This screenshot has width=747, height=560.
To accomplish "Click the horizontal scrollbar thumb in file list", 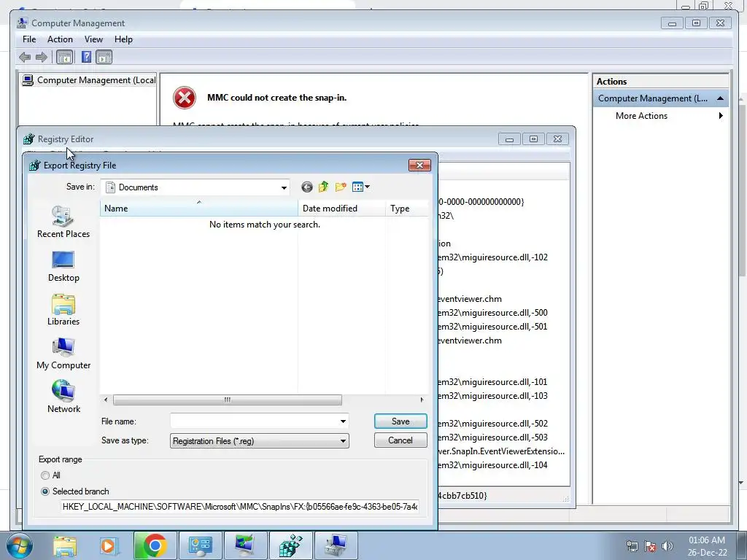I will [x=228, y=400].
